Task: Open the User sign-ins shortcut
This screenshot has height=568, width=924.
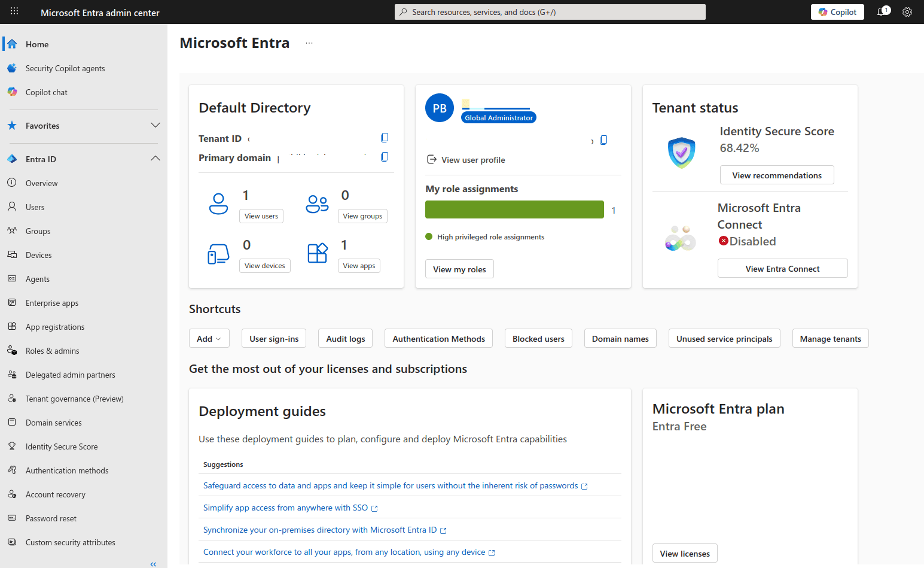Action: (274, 339)
